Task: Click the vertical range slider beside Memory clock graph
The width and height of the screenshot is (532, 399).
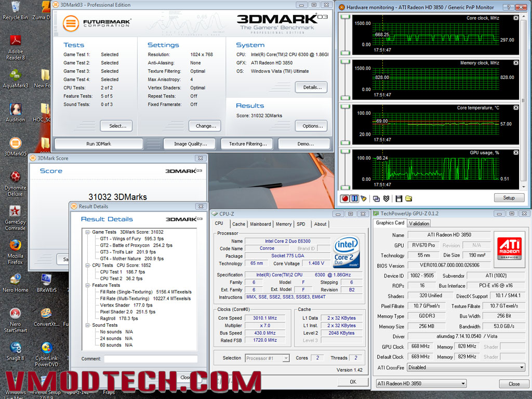Action: 345,80
